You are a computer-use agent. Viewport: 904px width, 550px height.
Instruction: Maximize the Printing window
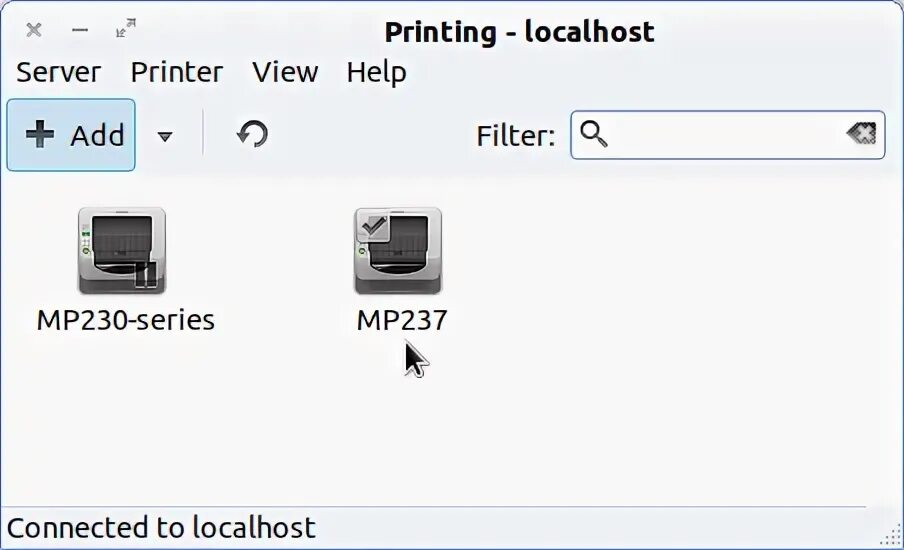126,28
